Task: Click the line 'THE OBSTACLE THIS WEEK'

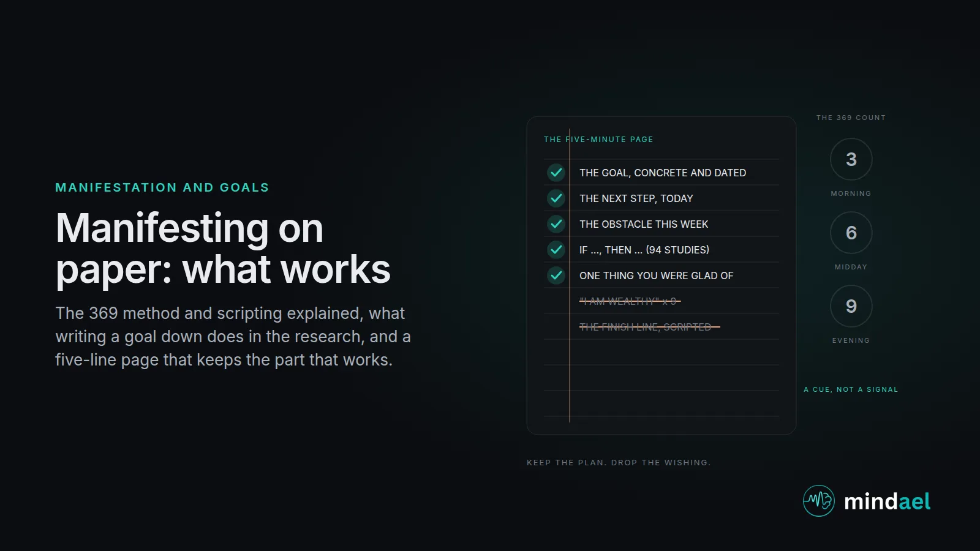Action: tap(644, 224)
